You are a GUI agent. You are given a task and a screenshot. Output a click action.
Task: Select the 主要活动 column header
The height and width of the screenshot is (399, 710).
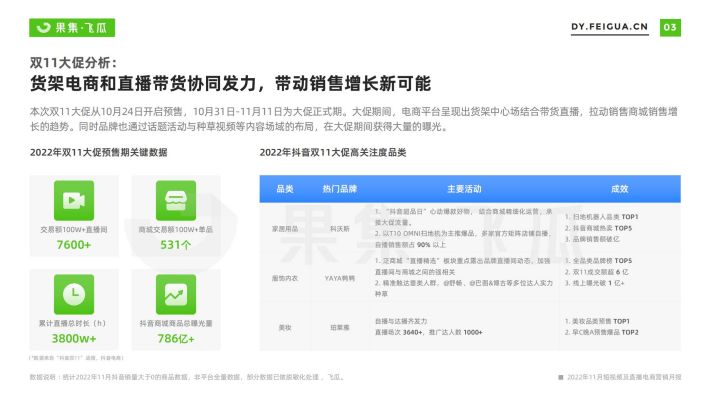464,189
